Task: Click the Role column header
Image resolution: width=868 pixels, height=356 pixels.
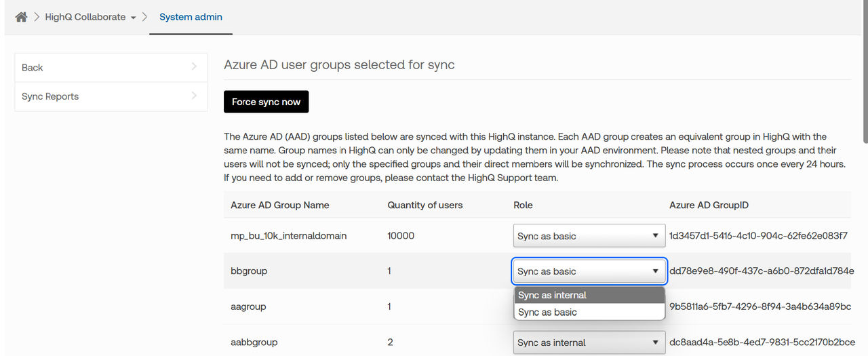Action: pyautogui.click(x=523, y=205)
